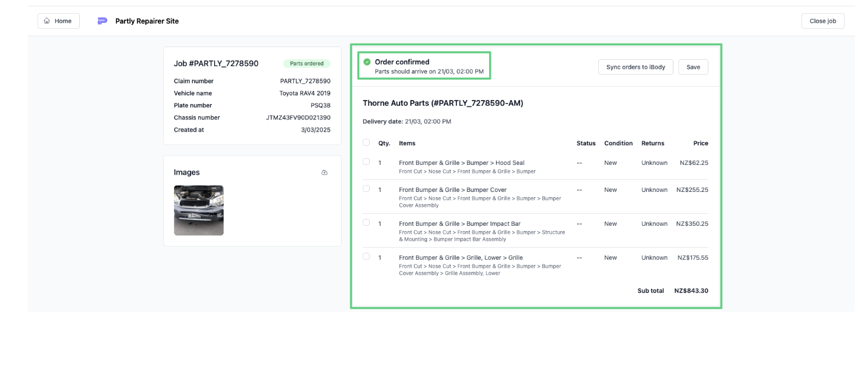Check the Bumper Cover item checkbox
This screenshot has height=385, width=868.
click(x=366, y=188)
